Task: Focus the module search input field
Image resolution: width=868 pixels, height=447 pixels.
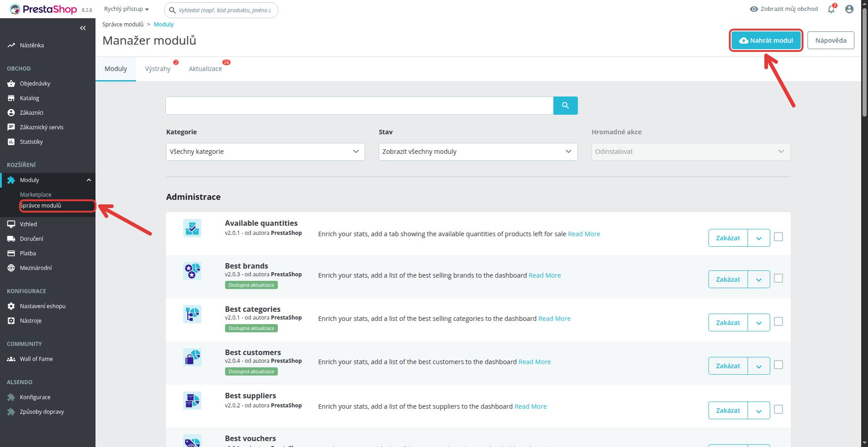Action: click(x=360, y=106)
